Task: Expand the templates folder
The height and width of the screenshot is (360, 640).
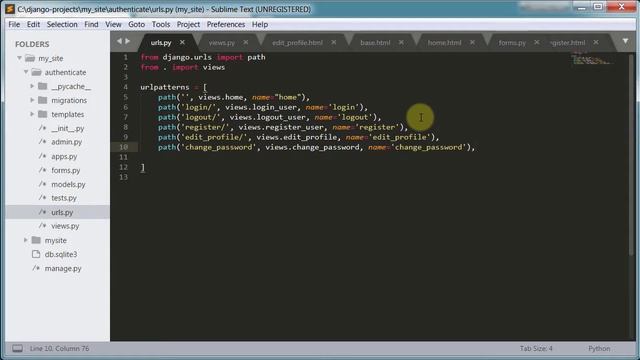Action: pyautogui.click(x=32, y=114)
